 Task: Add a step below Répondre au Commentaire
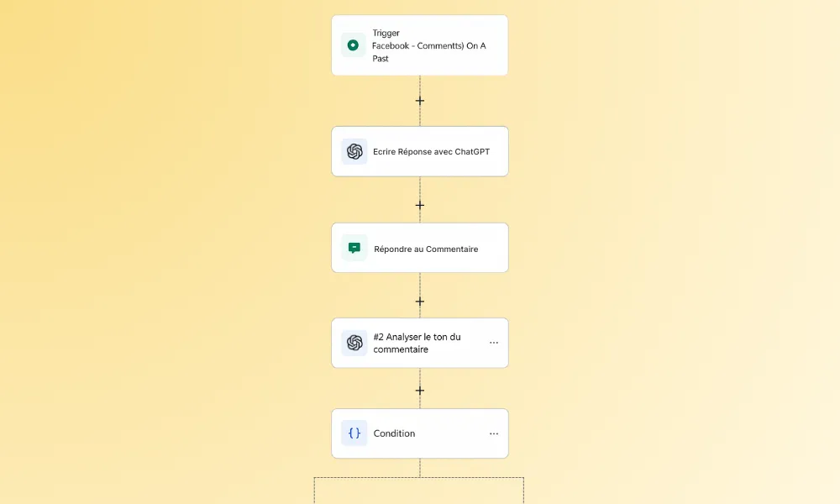(420, 302)
